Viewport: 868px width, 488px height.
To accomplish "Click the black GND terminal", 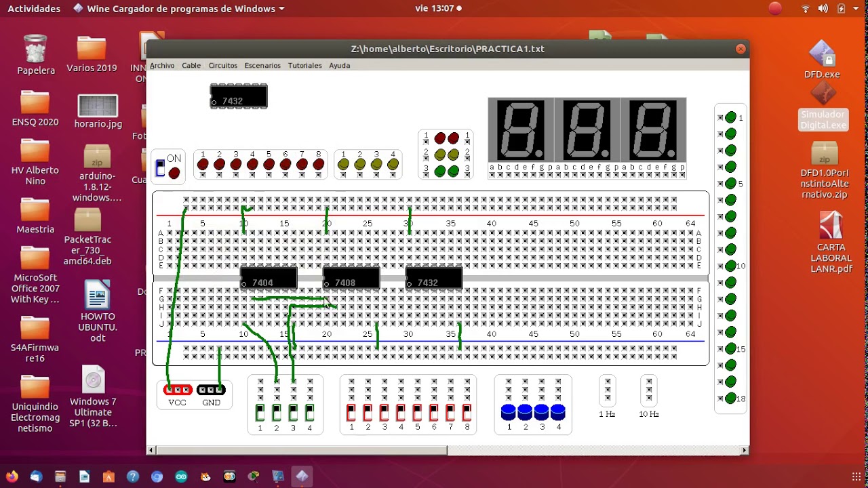I will point(211,390).
